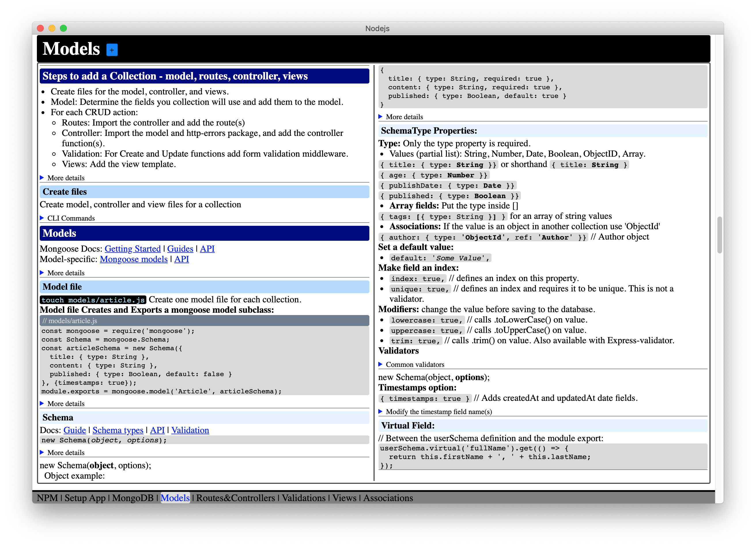Screen dimensions: 756x546
Task: Open the Mongoose models link
Action: pos(134,259)
